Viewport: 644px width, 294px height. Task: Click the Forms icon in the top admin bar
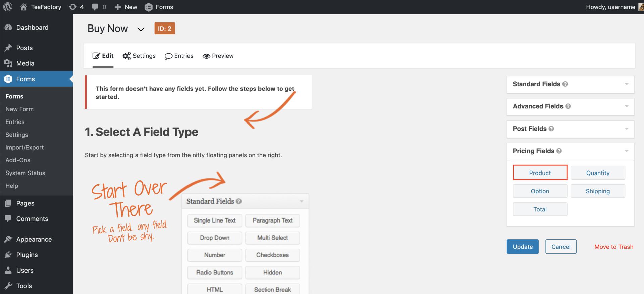click(148, 7)
